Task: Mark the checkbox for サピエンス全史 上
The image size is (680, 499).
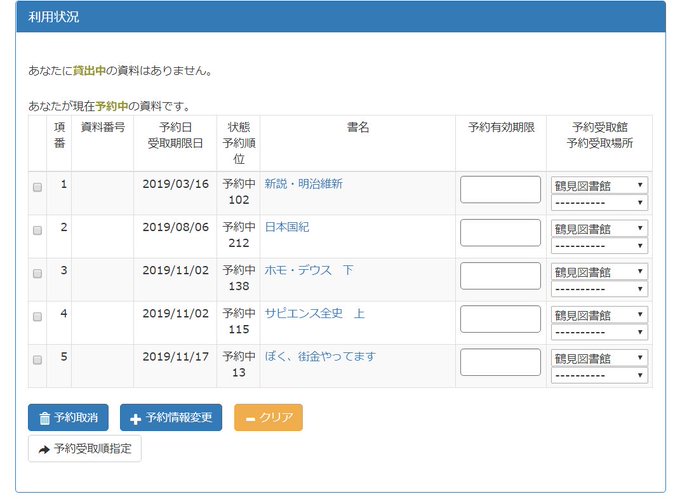Action: 37,317
